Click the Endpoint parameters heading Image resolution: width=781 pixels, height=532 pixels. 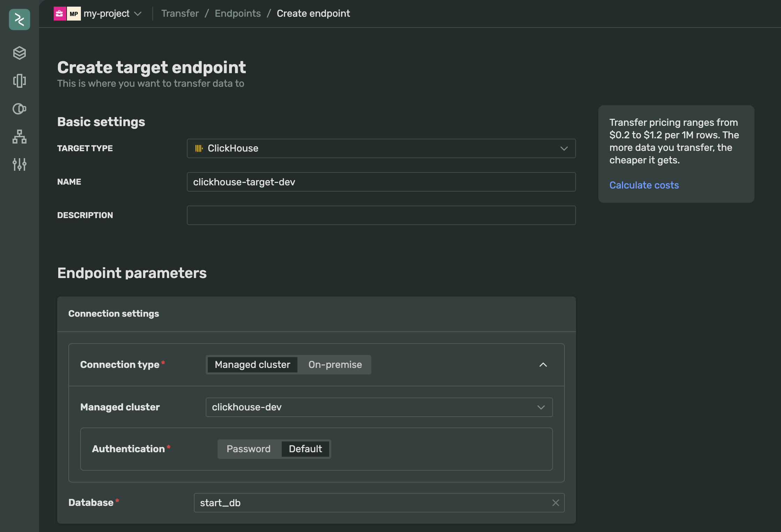(132, 273)
